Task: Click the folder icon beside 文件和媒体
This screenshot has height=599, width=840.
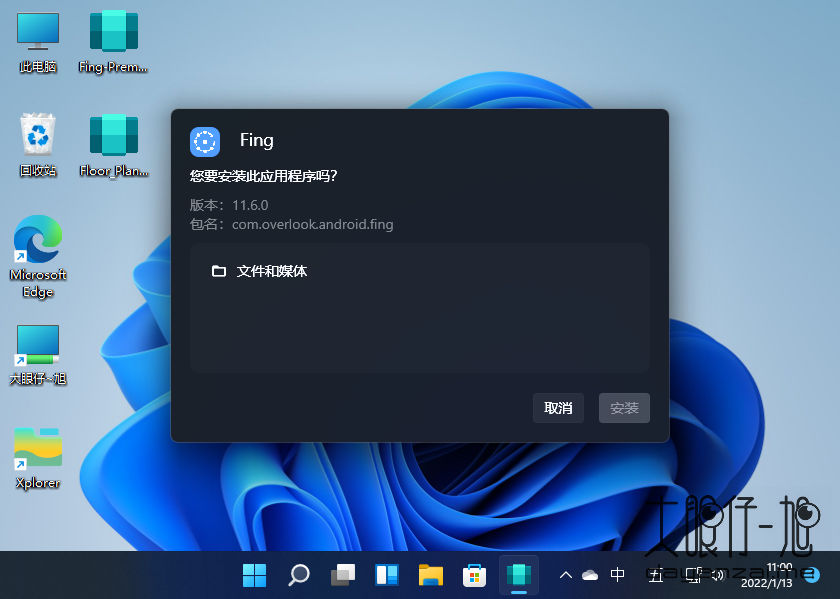Action: pyautogui.click(x=219, y=271)
